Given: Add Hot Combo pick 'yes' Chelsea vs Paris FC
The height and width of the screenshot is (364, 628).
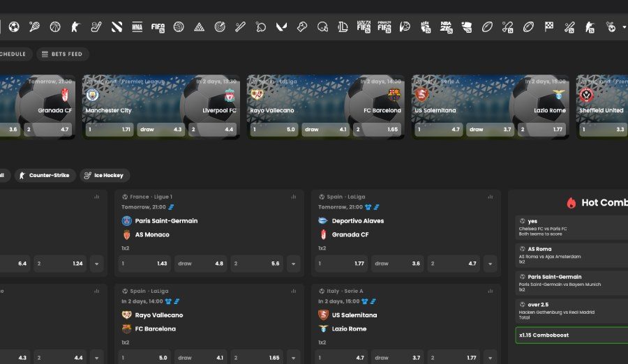Looking at the screenshot, I should (x=571, y=227).
